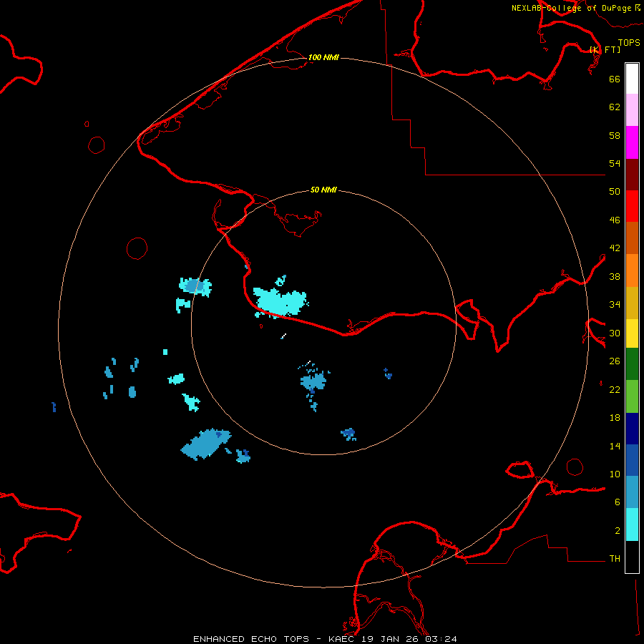The image size is (644, 644).
Task: Pick the light pink legend swatch
Action: [x=632, y=110]
